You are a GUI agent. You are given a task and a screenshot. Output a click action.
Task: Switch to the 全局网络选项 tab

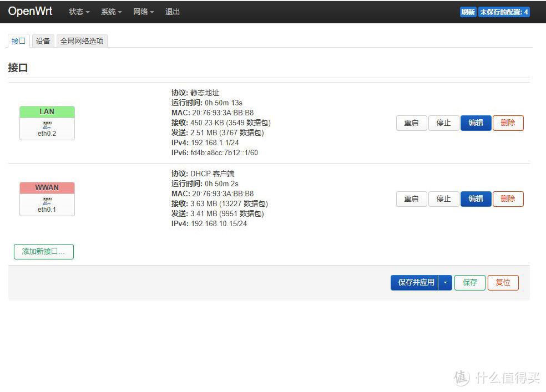click(82, 40)
